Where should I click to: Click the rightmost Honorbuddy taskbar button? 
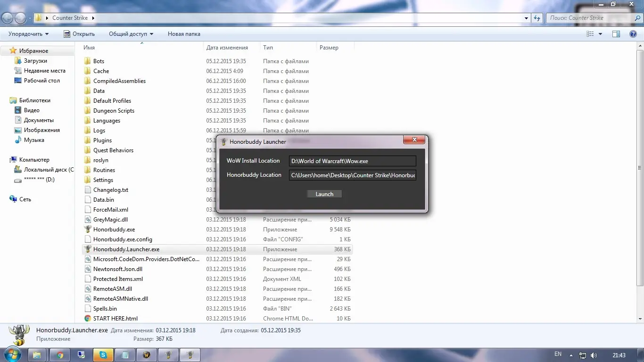point(190,355)
